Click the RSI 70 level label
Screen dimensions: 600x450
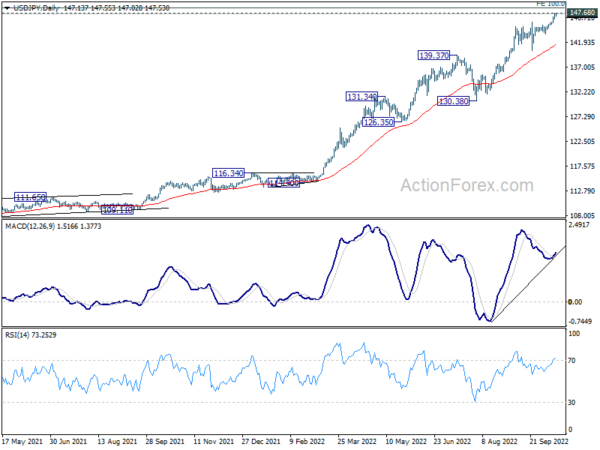[571, 360]
